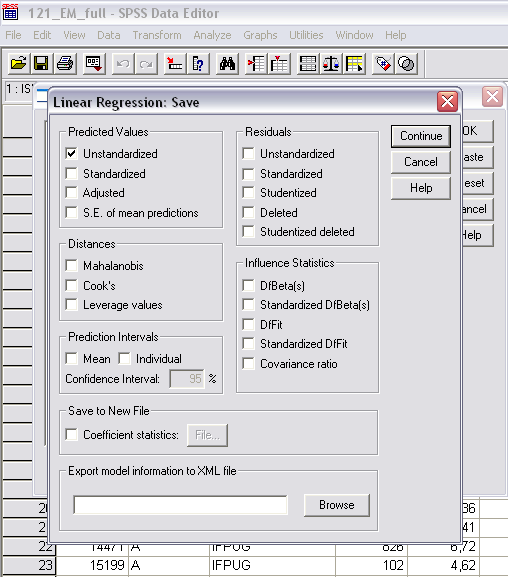Click the Select Cases icon

click(354, 64)
